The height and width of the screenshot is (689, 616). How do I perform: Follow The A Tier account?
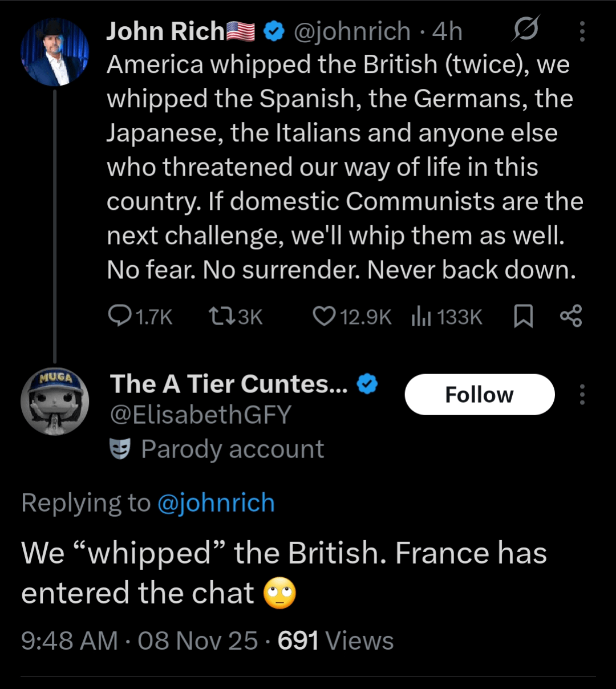tap(479, 394)
